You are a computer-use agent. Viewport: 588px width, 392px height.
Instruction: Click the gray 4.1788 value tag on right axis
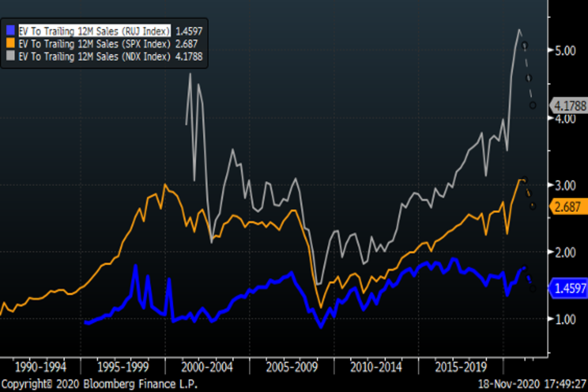568,105
